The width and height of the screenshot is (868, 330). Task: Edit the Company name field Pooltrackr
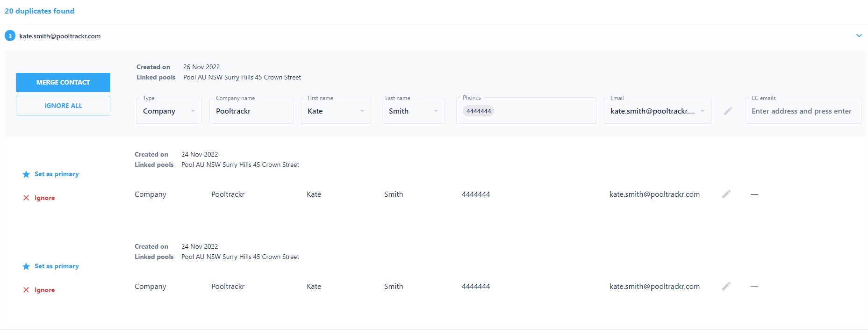[x=251, y=111]
